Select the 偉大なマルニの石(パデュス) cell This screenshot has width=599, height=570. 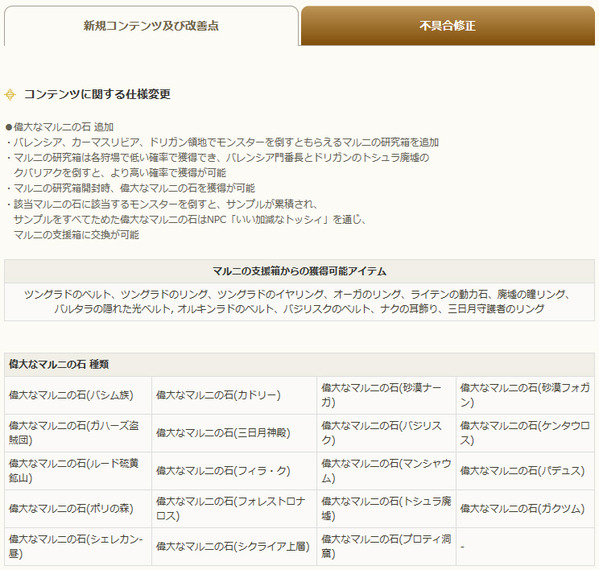[x=525, y=471]
